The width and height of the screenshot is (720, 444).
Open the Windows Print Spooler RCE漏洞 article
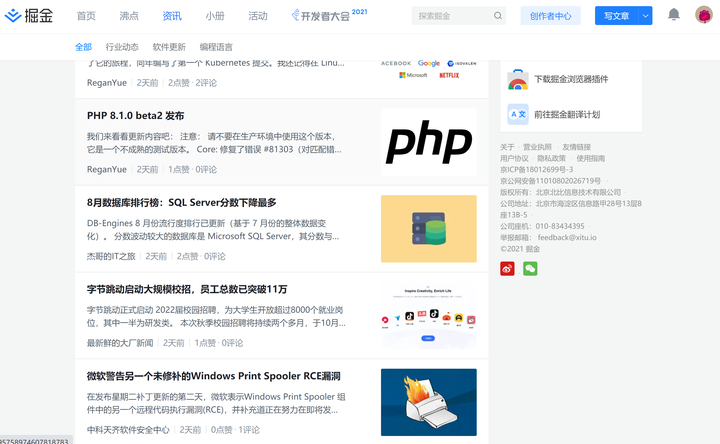click(214, 376)
